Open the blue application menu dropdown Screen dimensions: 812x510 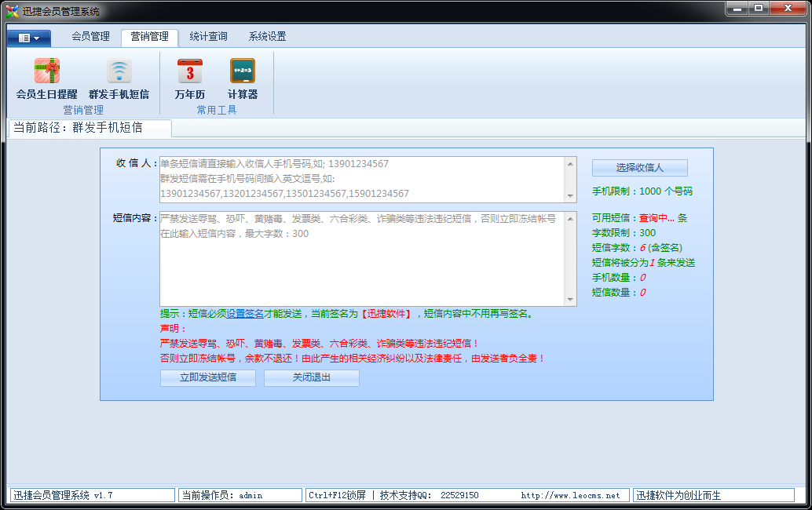click(x=28, y=38)
